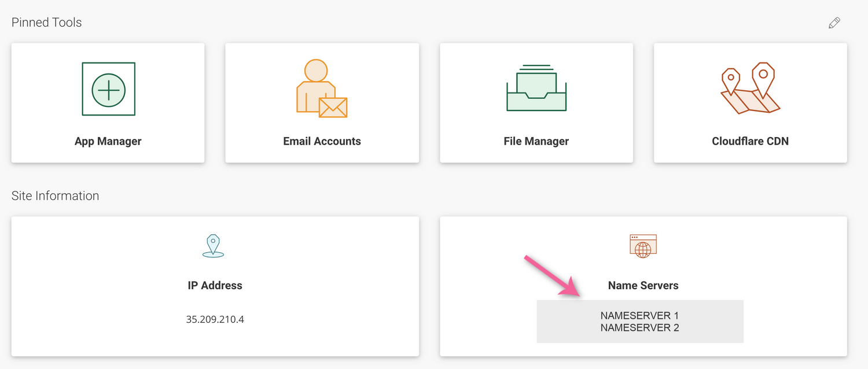Click the Pinned Tools heading
This screenshot has height=369, width=868.
[x=47, y=23]
